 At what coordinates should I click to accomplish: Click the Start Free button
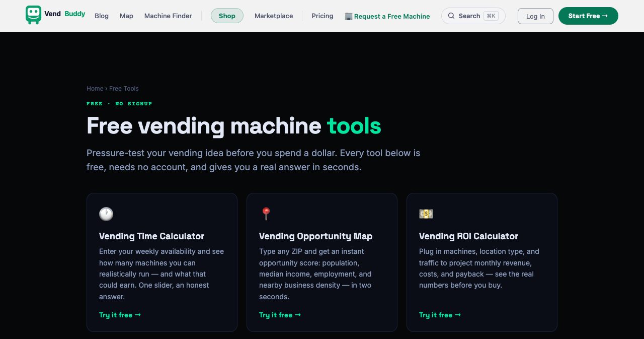coord(588,16)
